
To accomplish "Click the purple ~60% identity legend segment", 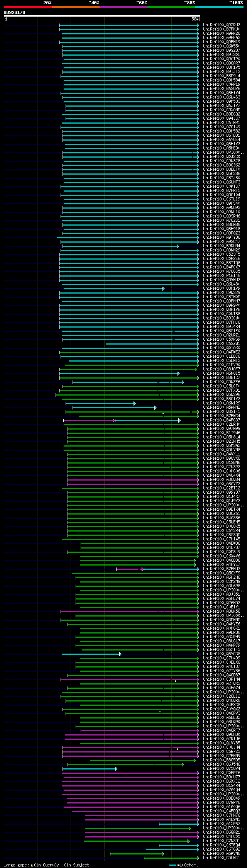I will (123, 7).
